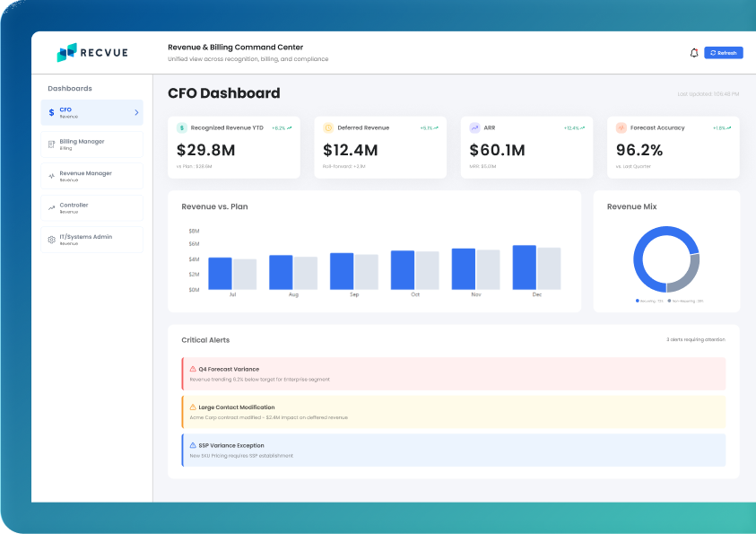The height and width of the screenshot is (534, 756).
Task: Open the Q4 Forecast Variance alert
Action: pyautogui.click(x=453, y=373)
